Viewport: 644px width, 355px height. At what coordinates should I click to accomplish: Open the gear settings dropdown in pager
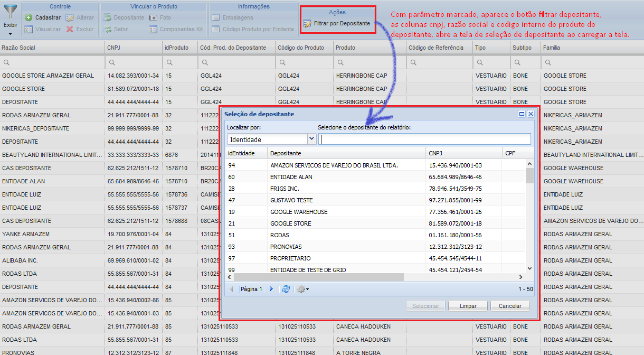[302, 289]
